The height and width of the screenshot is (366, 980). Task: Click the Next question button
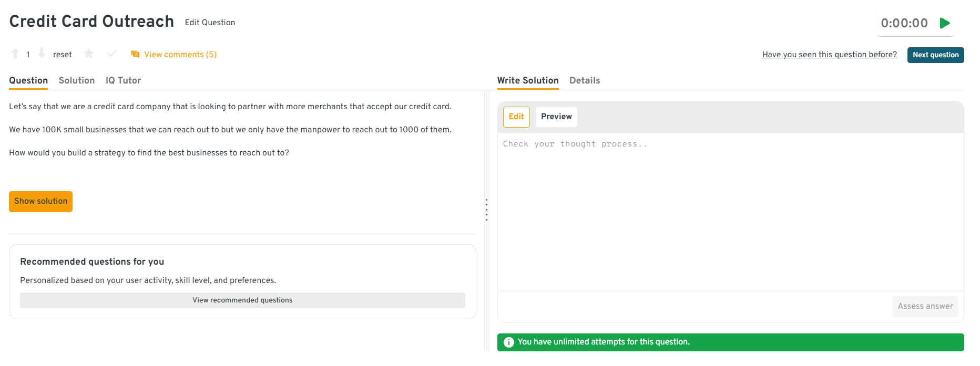pyautogui.click(x=935, y=55)
